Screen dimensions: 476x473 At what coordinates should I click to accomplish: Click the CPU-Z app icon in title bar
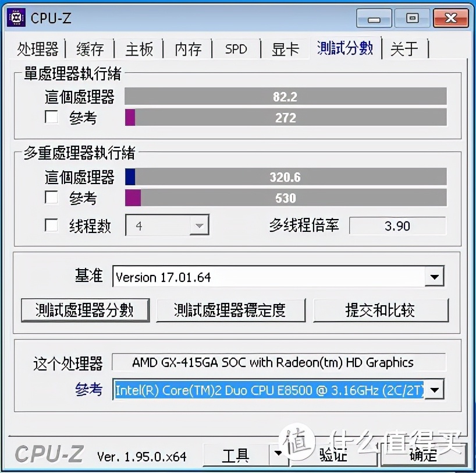[16, 17]
